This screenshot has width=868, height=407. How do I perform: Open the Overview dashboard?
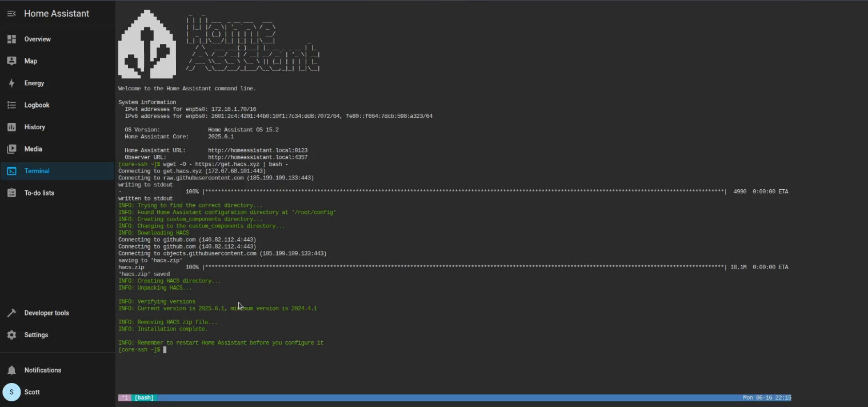(x=58, y=39)
